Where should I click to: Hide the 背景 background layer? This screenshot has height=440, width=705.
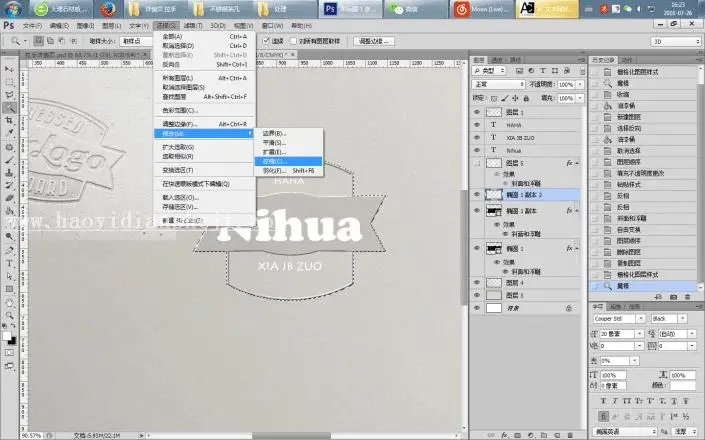(477, 308)
